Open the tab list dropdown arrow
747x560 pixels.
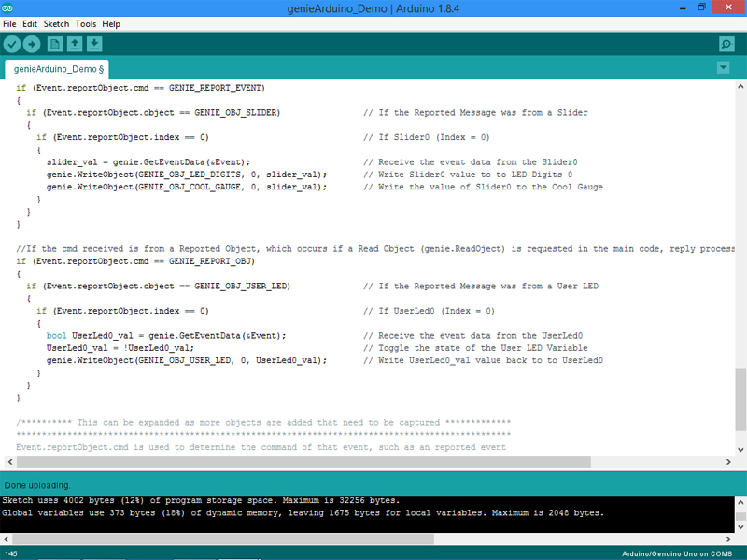pos(723,67)
